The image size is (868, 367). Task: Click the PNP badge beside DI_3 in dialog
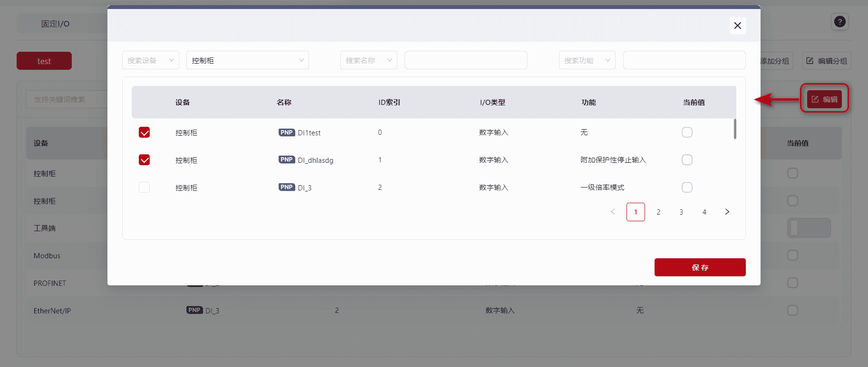[x=287, y=188]
